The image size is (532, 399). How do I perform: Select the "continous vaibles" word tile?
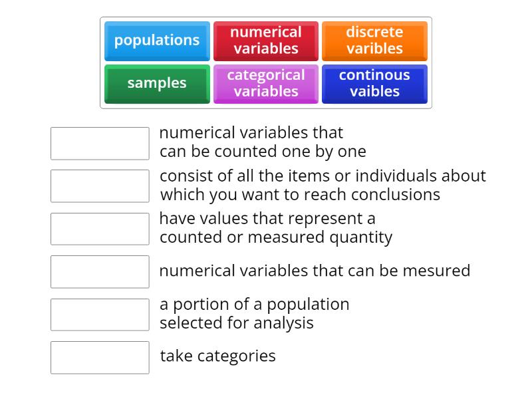375,83
